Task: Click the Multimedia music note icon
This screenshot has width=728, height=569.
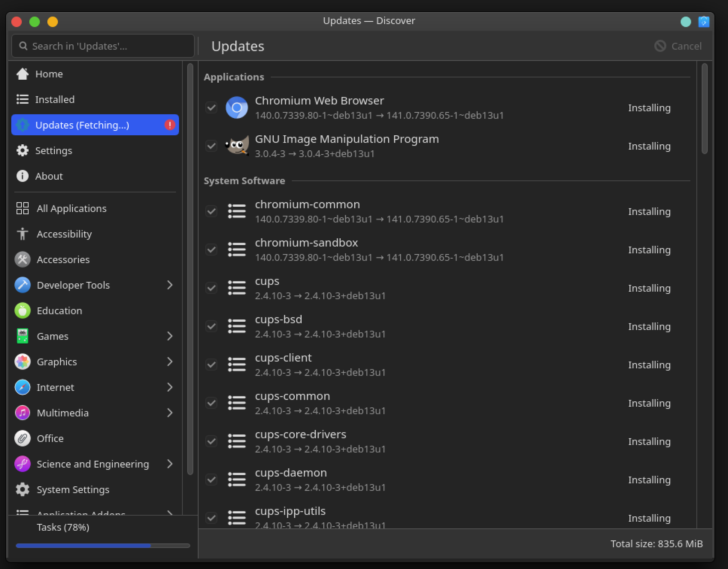Action: click(x=23, y=413)
